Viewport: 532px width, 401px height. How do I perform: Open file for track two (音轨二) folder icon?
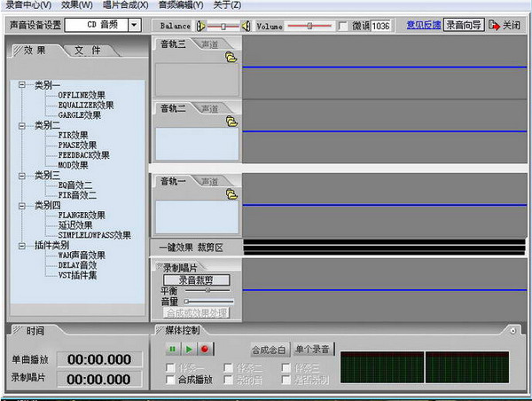pos(231,122)
